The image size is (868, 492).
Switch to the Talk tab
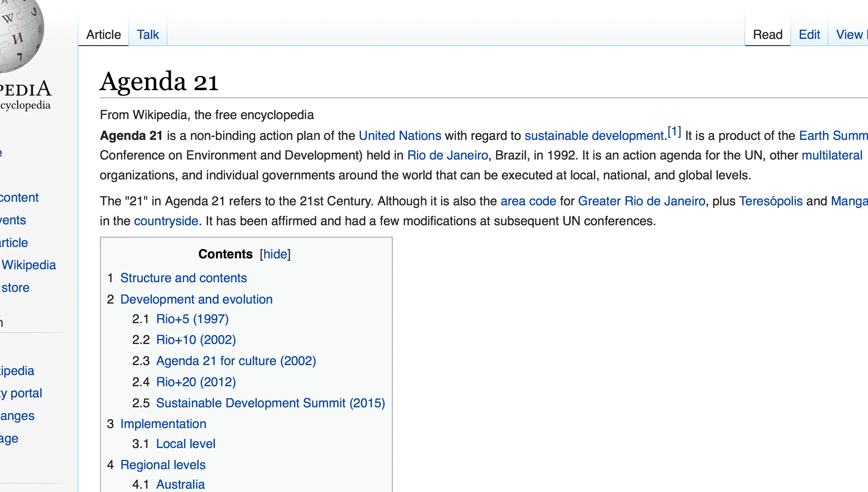click(x=148, y=34)
